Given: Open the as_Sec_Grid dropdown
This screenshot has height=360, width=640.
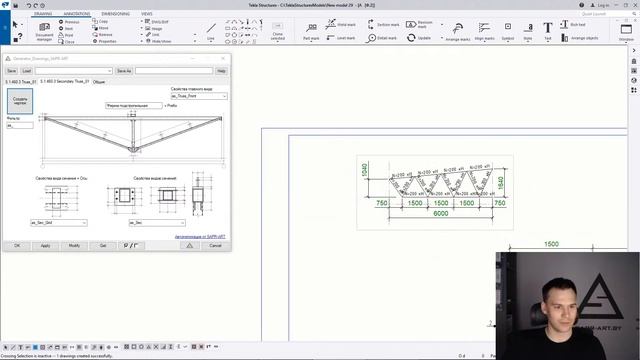Looking at the screenshot, I should (x=59, y=223).
